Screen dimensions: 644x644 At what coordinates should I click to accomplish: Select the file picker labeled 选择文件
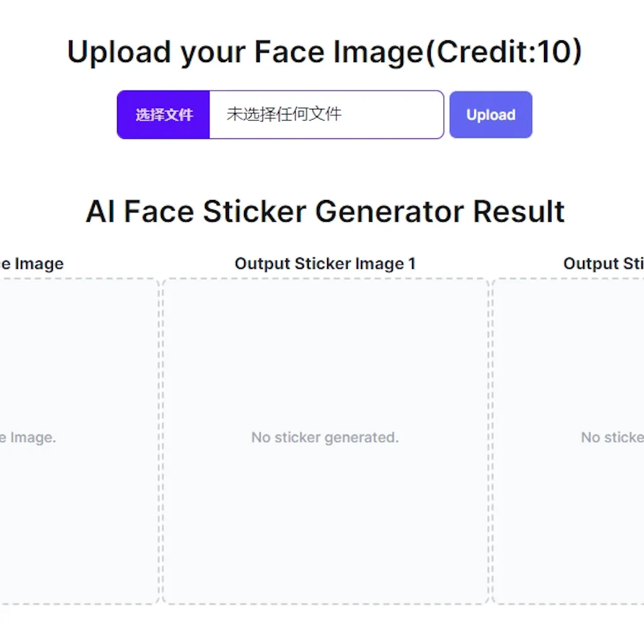tap(163, 114)
